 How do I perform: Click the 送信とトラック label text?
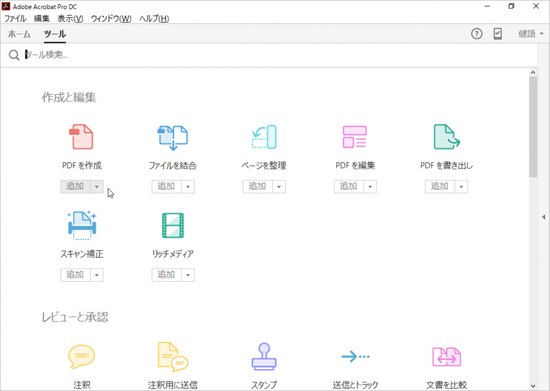(355, 385)
